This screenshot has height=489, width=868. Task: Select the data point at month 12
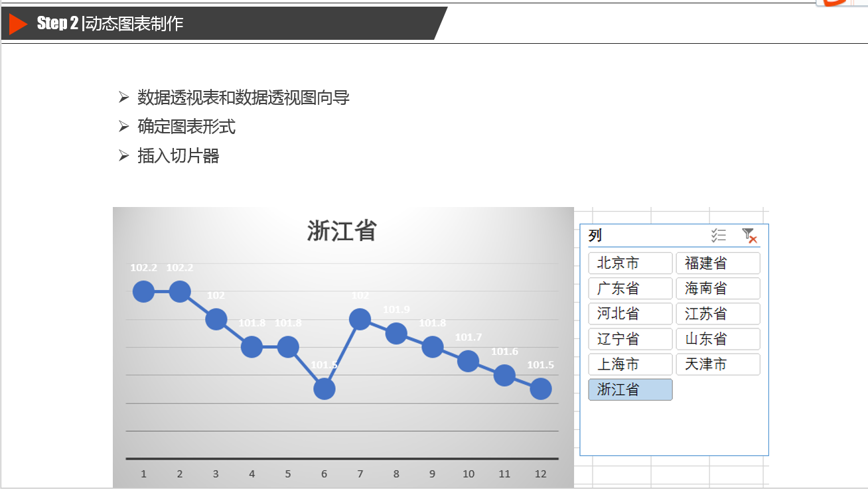coord(541,389)
